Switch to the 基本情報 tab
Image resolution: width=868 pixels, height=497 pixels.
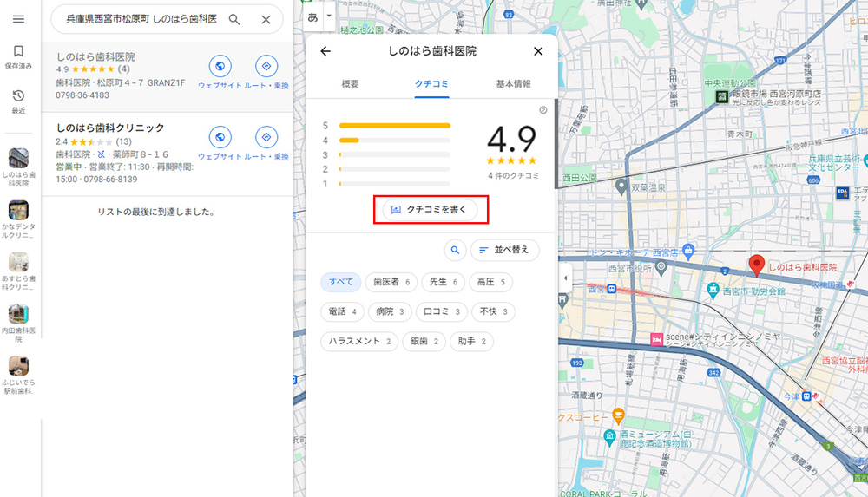(x=513, y=84)
